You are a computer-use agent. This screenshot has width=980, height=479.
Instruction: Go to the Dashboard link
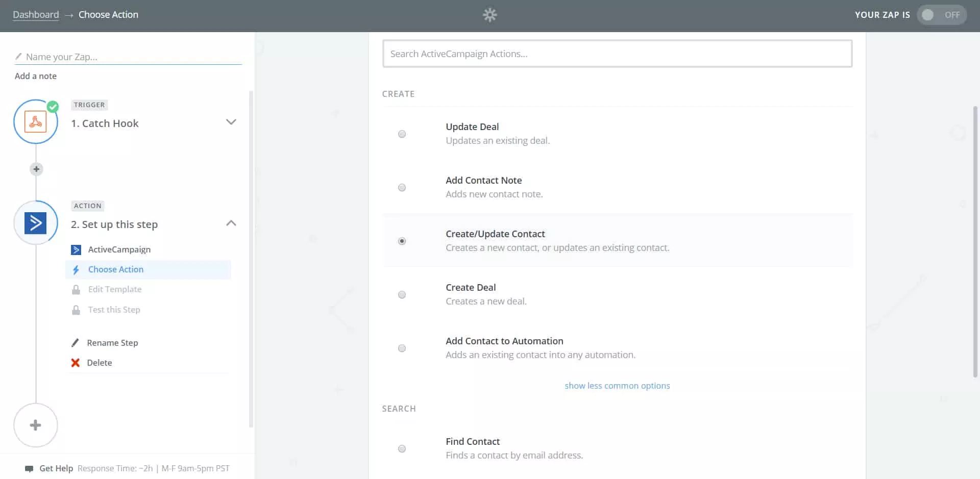coord(36,15)
